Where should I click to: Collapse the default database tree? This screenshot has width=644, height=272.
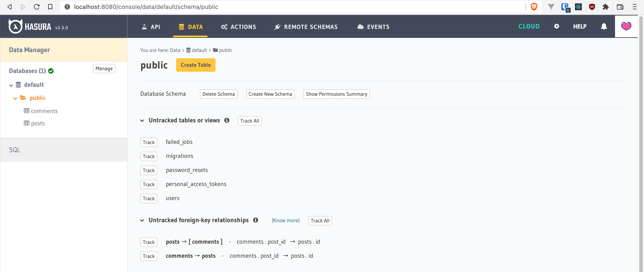click(11, 85)
